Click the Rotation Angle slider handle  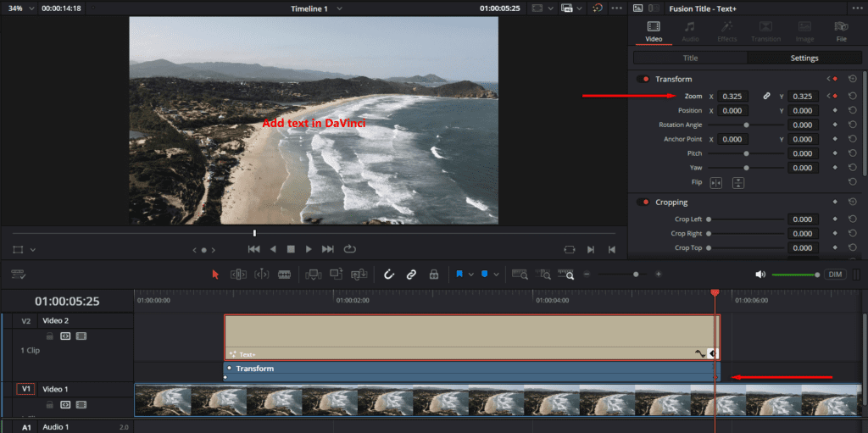pos(746,125)
